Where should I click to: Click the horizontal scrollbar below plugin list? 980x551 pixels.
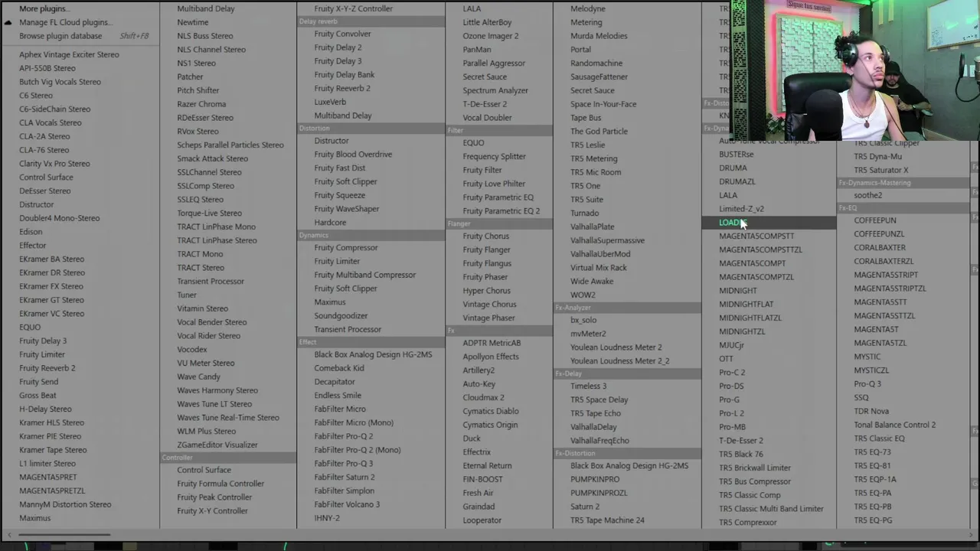coord(64,534)
